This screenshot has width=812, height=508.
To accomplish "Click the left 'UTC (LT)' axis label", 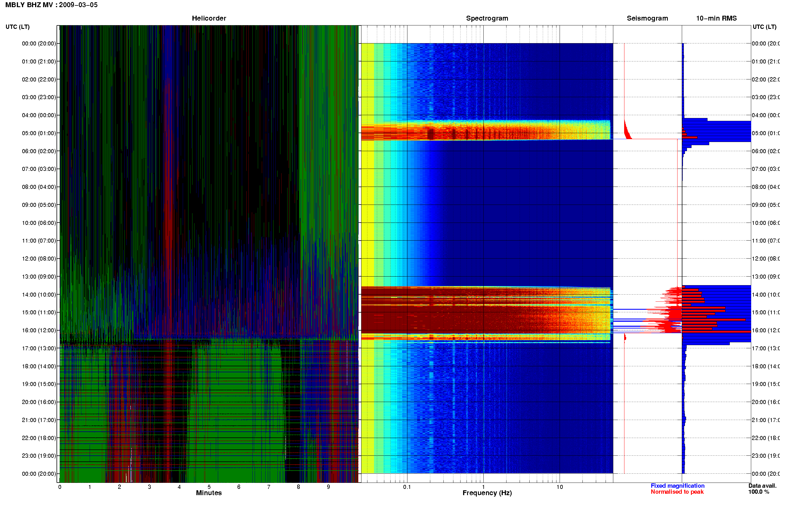I will click(17, 27).
